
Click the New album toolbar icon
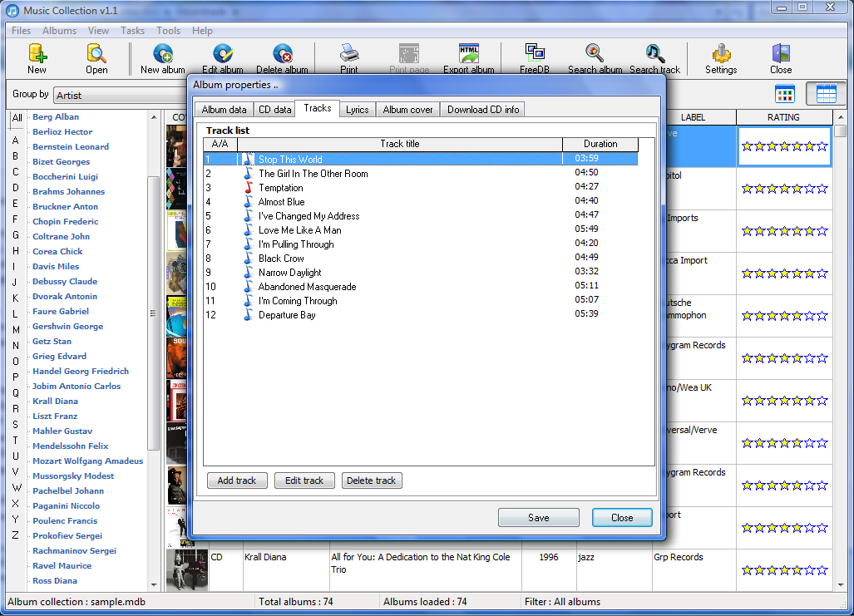point(163,53)
